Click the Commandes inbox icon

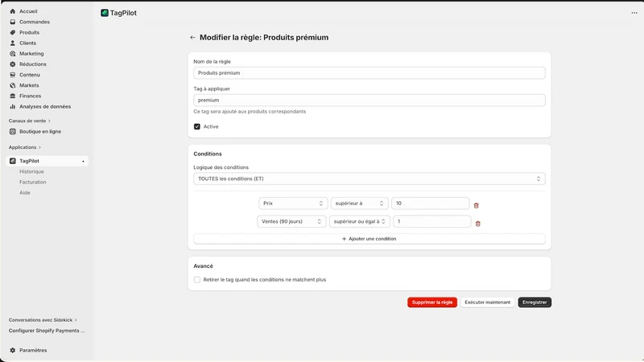pyautogui.click(x=13, y=22)
